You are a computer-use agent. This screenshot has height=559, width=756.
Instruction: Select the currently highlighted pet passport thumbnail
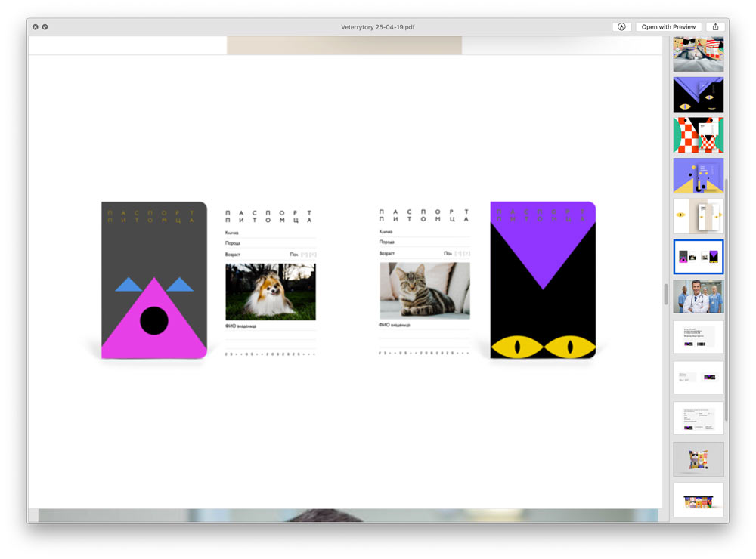[698, 257]
